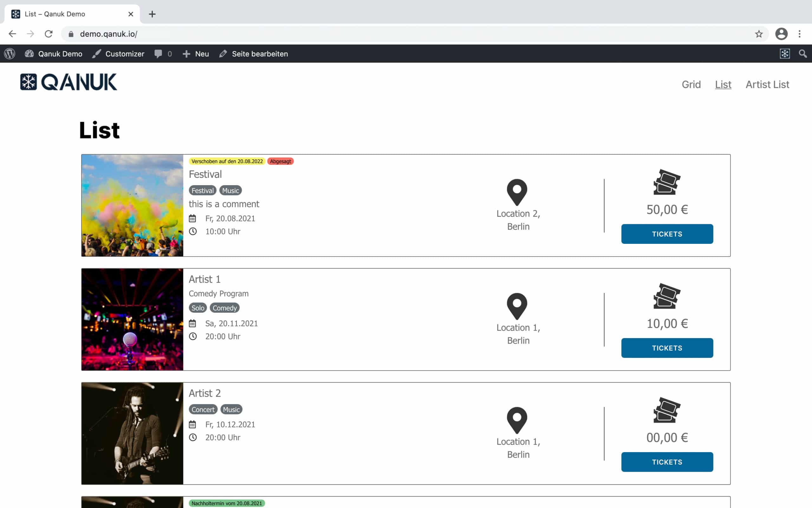The image size is (812, 508).
Task: Click the Solo tag
Action: pyautogui.click(x=198, y=308)
